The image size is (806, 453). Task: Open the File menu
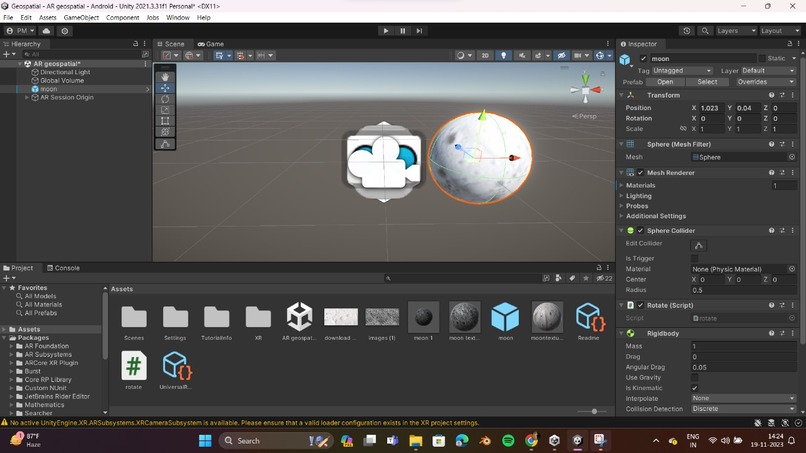8,17
